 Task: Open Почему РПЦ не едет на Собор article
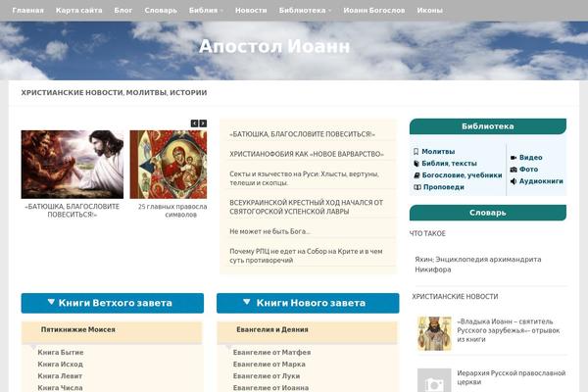tap(306, 256)
